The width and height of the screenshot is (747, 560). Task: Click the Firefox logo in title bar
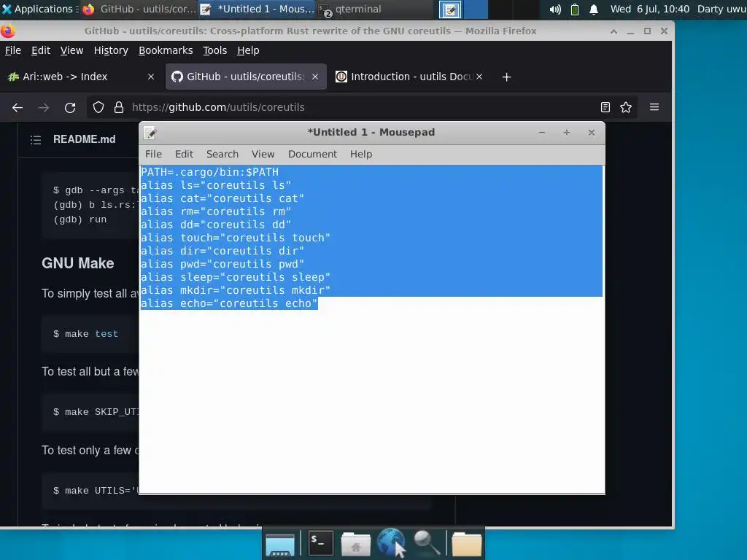click(7, 31)
